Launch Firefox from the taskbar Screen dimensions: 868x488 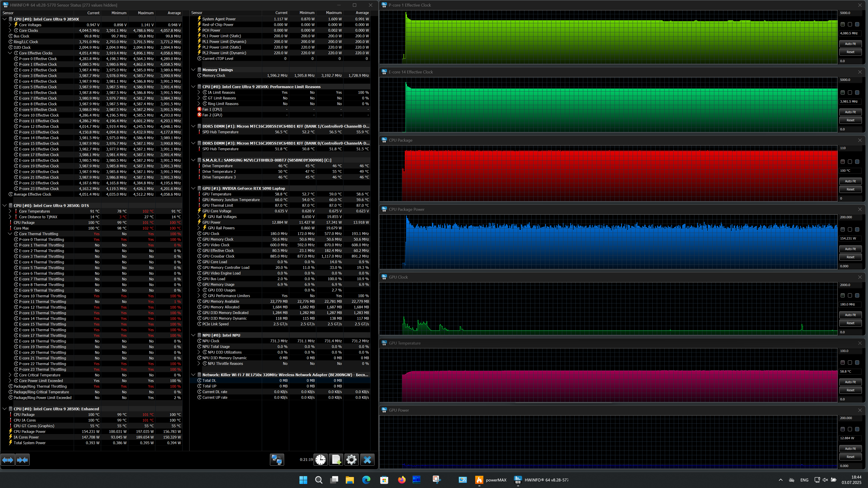[x=402, y=480]
